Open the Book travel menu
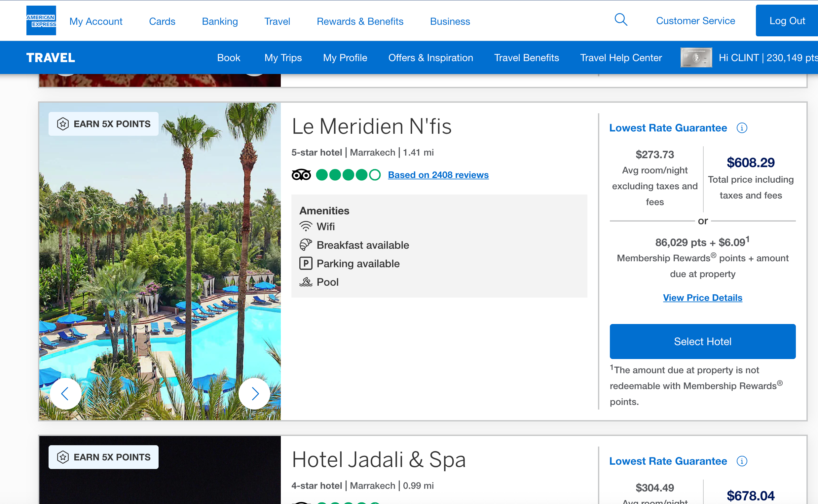Screen dimensions: 818x504 click(x=228, y=58)
